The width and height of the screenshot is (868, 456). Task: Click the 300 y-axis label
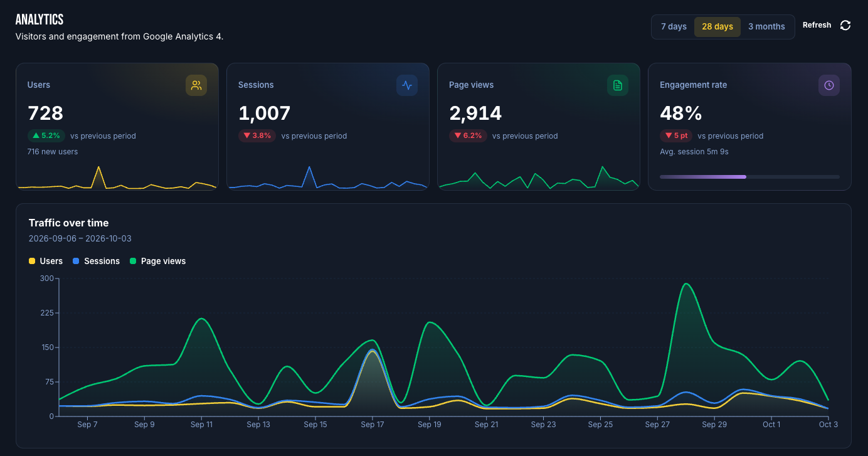point(47,278)
